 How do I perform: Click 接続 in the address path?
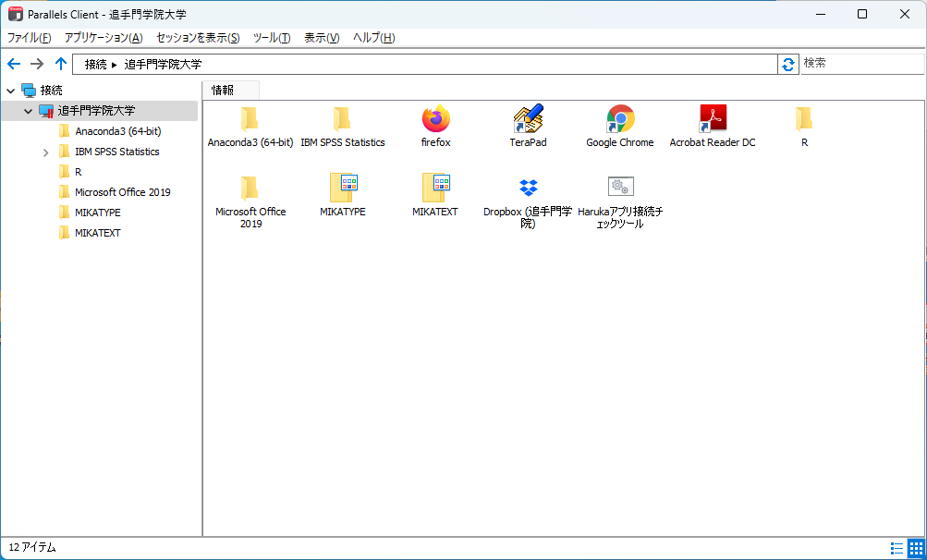click(95, 65)
